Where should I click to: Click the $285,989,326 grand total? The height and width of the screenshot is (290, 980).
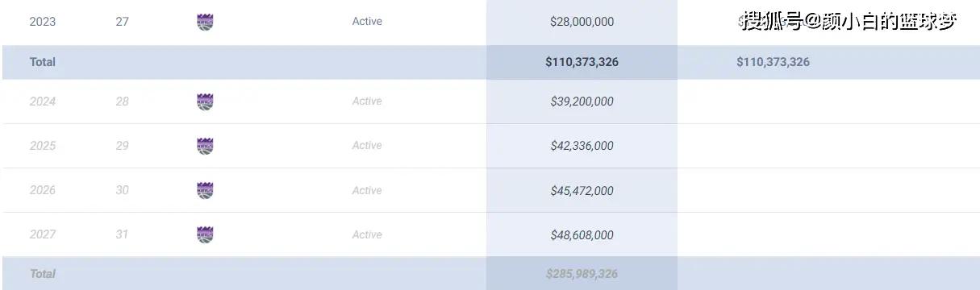coord(582,274)
